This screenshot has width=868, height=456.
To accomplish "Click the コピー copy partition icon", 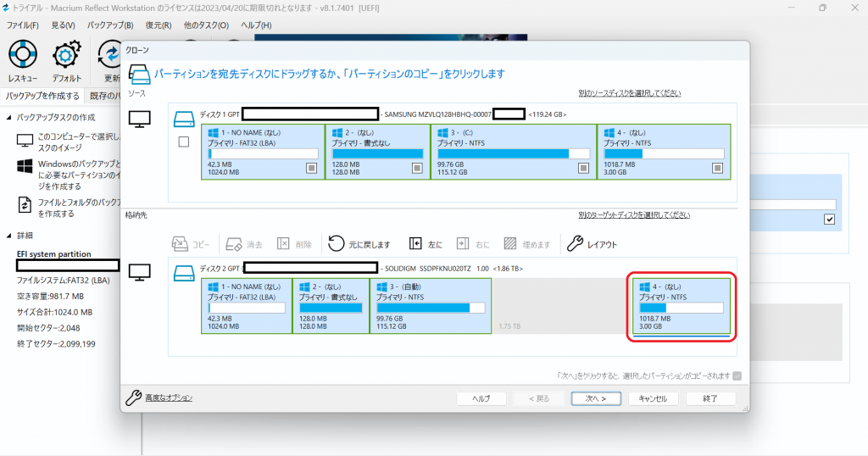I will tap(180, 243).
